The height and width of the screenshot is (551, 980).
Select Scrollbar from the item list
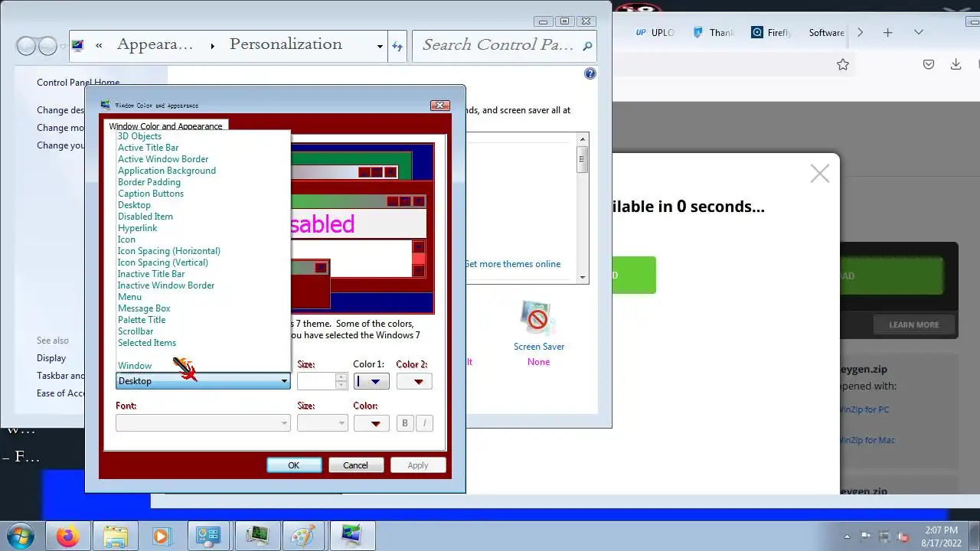(136, 331)
